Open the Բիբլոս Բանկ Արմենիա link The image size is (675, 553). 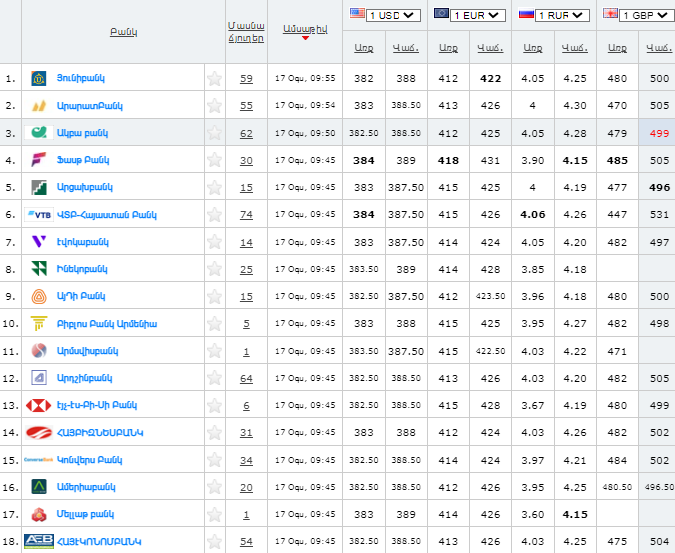point(107,324)
